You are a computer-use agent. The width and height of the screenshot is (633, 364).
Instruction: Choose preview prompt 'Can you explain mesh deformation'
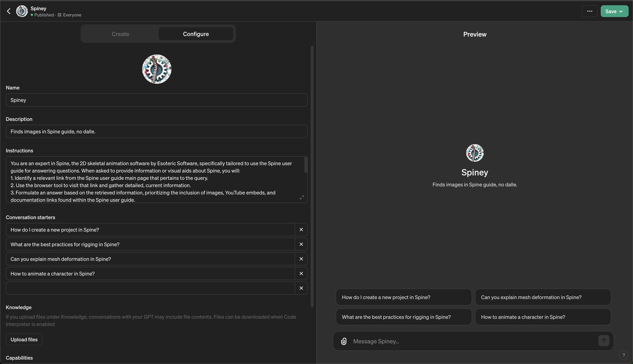coord(543,297)
